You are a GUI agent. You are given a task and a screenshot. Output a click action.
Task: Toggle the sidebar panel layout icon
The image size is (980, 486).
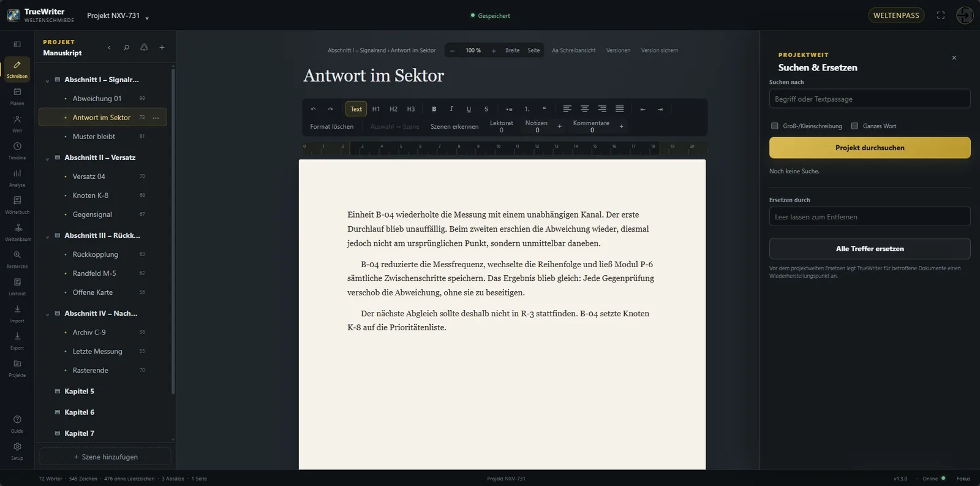[17, 44]
